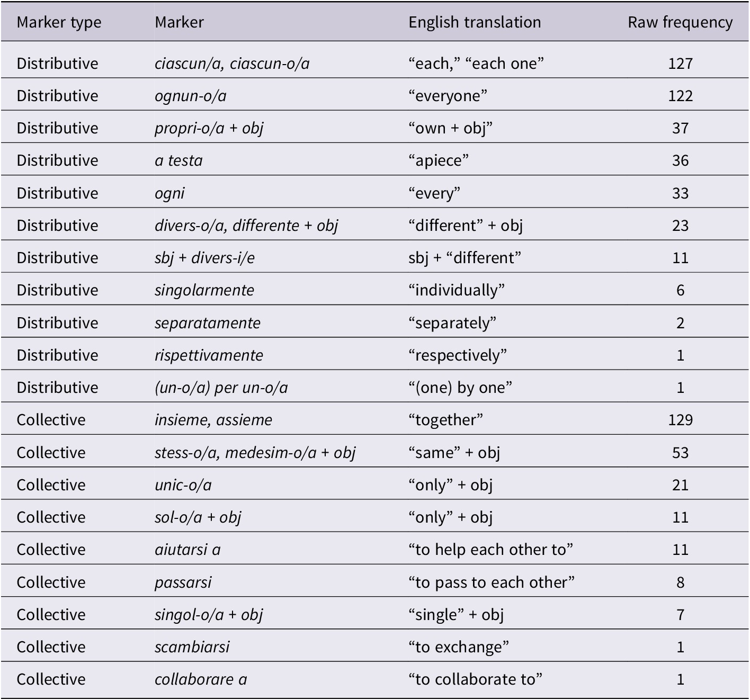
Task: Click the 'English translation' column header
Action: 475,22
